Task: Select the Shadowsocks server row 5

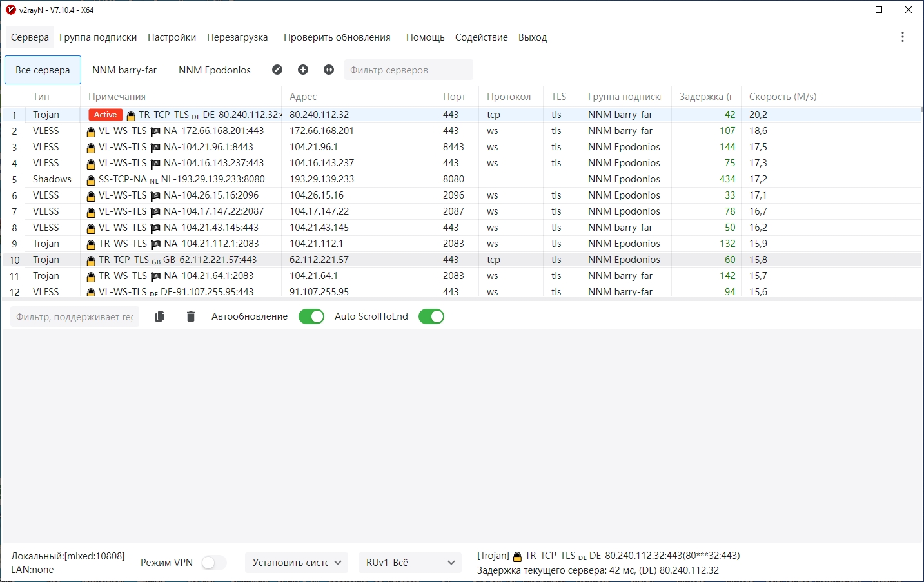Action: click(x=462, y=179)
